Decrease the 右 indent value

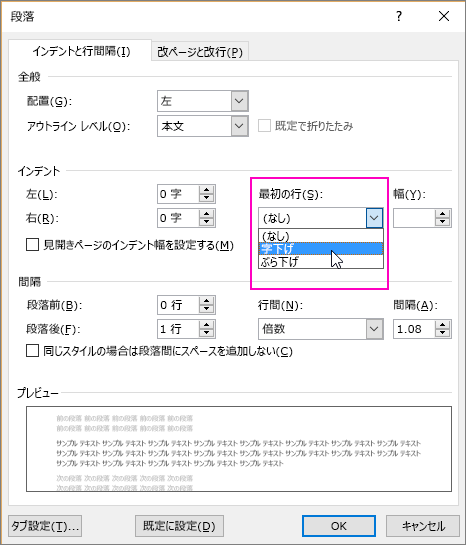(207, 222)
